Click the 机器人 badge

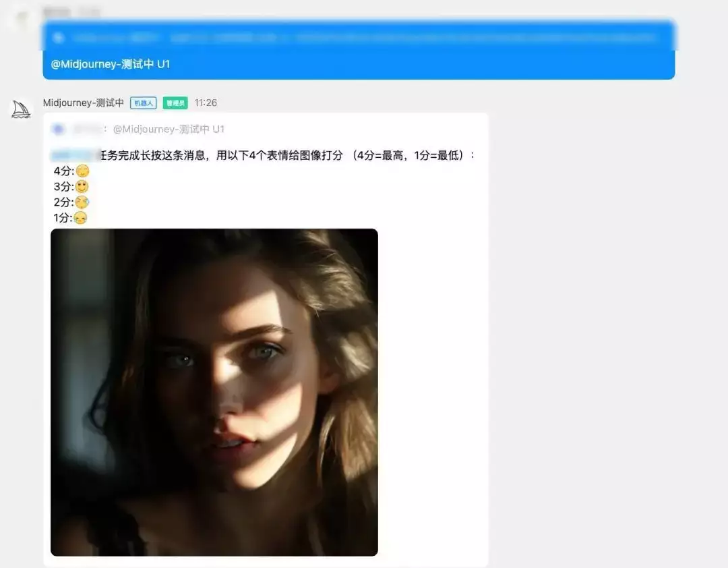coord(144,103)
